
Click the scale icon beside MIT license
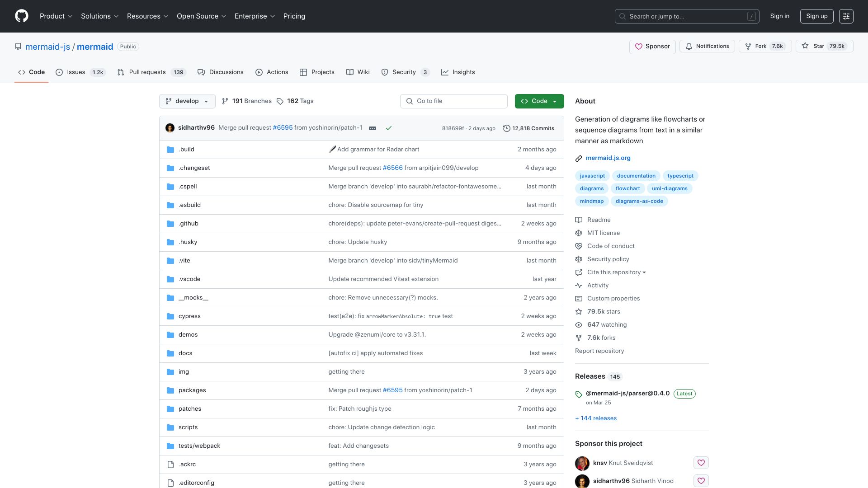pyautogui.click(x=579, y=233)
